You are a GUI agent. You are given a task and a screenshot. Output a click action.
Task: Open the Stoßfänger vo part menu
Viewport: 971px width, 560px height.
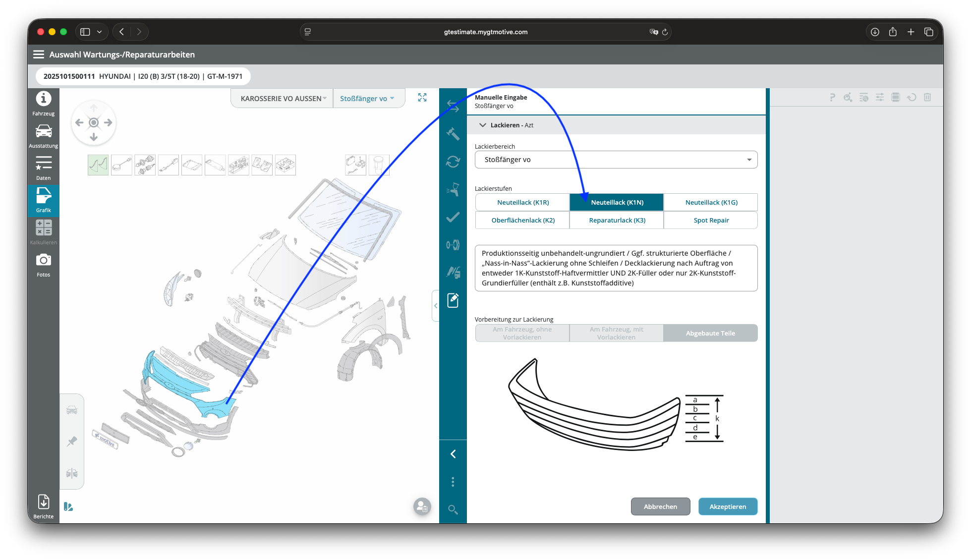tap(367, 99)
